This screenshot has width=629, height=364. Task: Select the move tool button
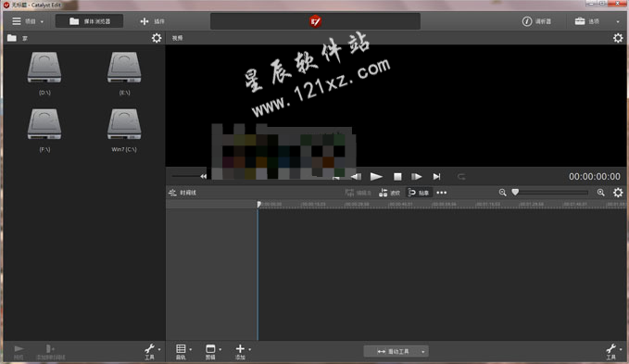click(392, 351)
